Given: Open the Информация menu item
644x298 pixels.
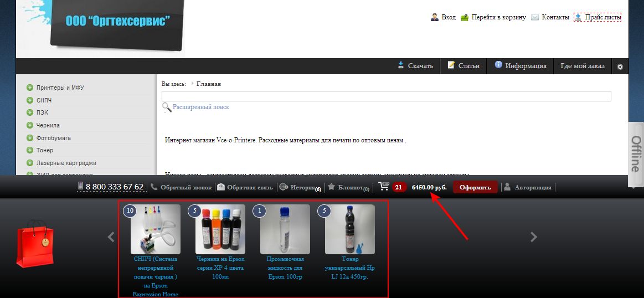Looking at the screenshot, I should point(525,66).
